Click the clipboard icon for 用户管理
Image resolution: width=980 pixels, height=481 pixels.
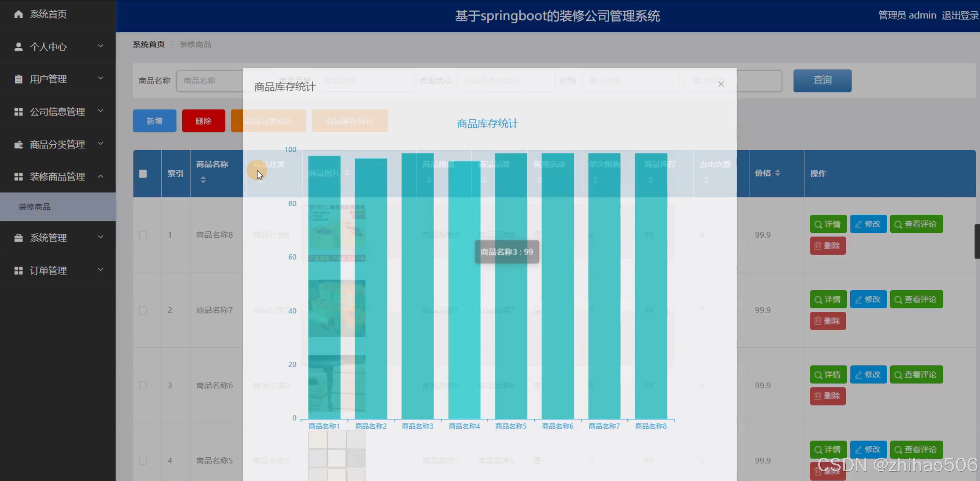coord(18,79)
